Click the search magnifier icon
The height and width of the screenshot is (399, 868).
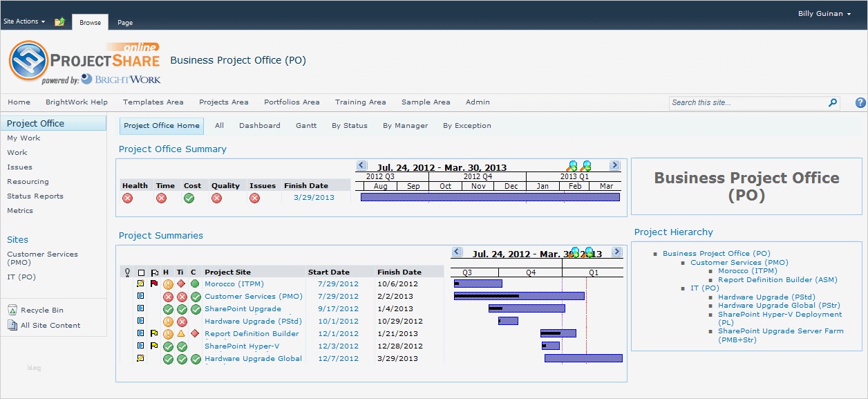click(x=833, y=102)
